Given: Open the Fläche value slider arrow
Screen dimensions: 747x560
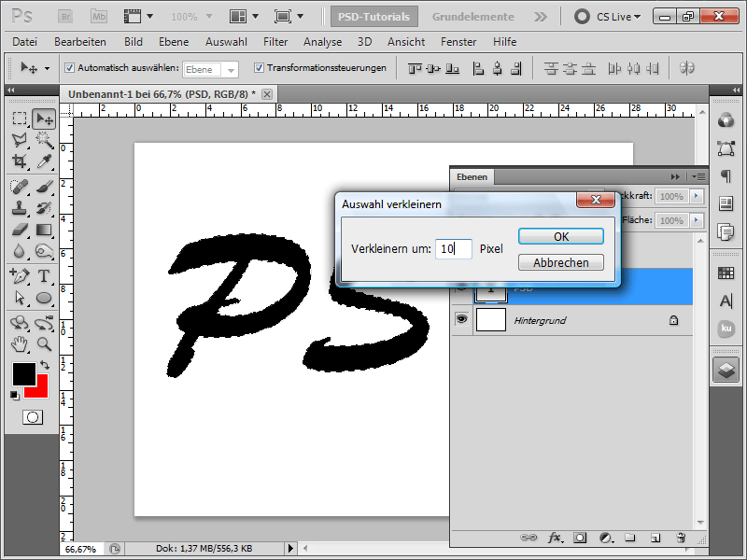Looking at the screenshot, I should [x=697, y=220].
